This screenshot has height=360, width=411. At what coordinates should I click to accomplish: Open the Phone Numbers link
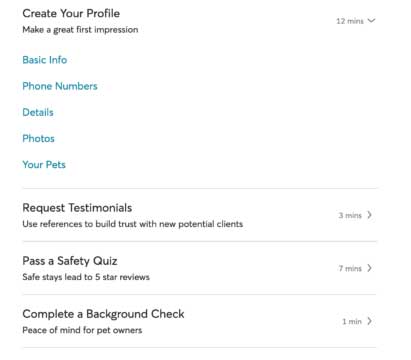[x=60, y=86]
